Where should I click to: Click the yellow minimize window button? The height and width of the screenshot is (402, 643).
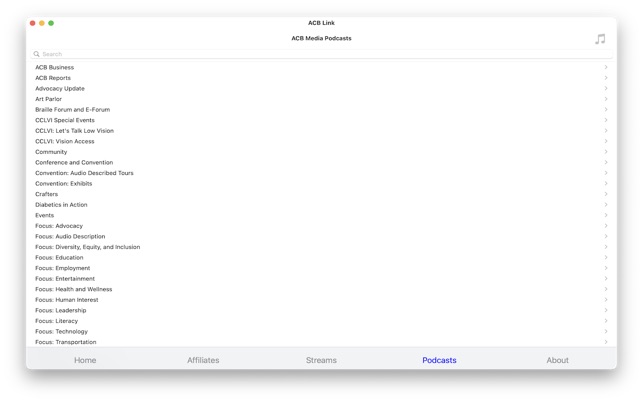[42, 23]
